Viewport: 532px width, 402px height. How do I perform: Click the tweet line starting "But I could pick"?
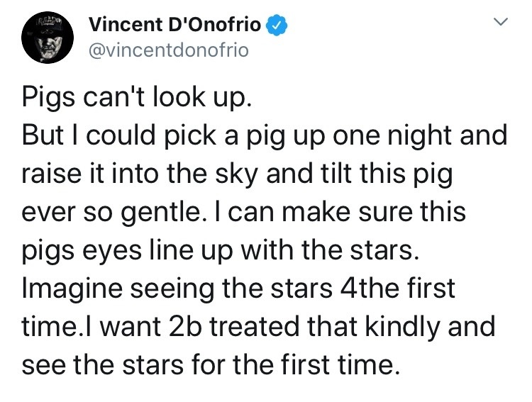tap(265, 135)
